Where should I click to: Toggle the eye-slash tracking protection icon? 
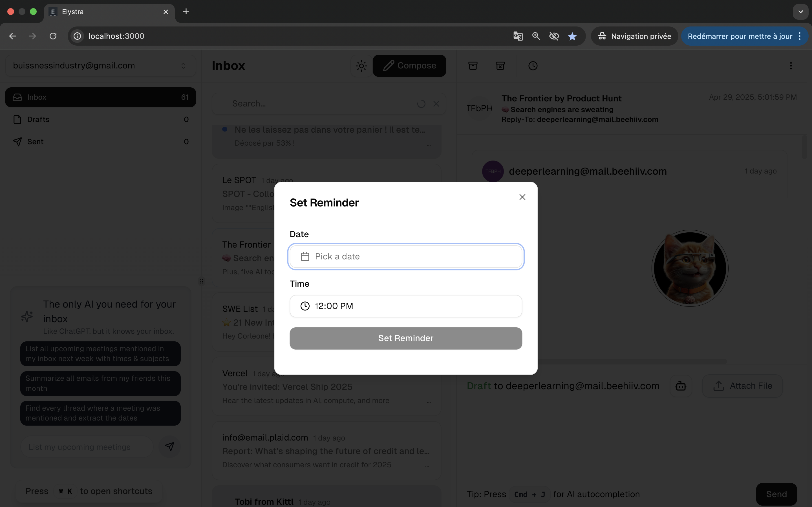pyautogui.click(x=554, y=36)
